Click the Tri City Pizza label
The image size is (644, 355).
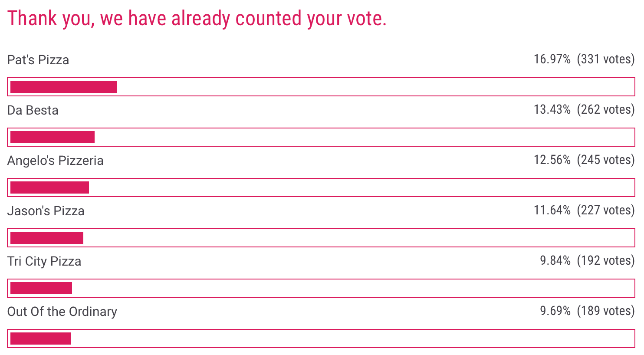pos(44,261)
